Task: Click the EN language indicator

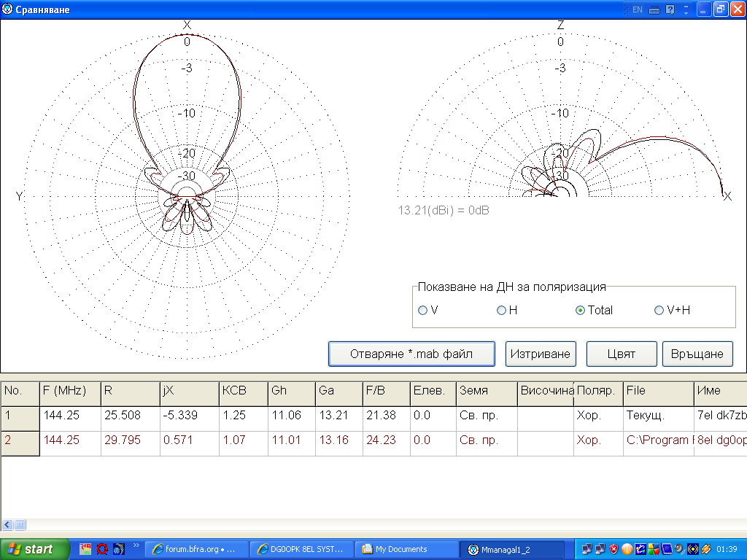Action: 637,9
